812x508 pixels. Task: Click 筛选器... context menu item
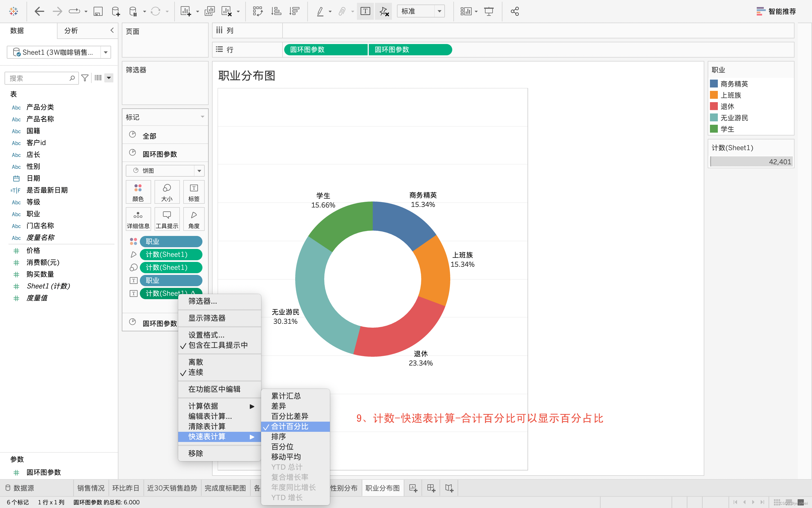[219, 301]
